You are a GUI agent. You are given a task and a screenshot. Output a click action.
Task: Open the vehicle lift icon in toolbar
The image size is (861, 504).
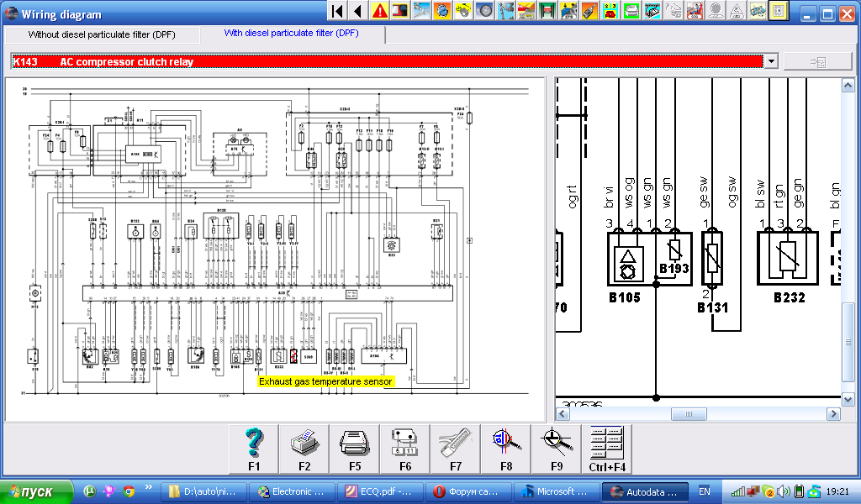click(547, 11)
